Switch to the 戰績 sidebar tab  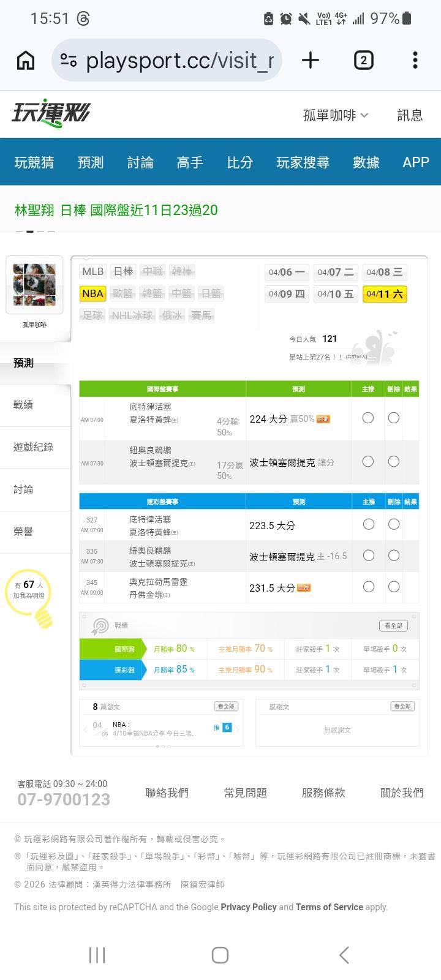point(23,405)
